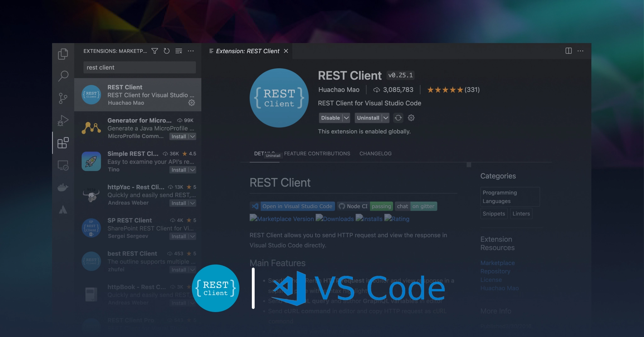Refresh the extensions list
The width and height of the screenshot is (644, 337).
pyautogui.click(x=167, y=51)
